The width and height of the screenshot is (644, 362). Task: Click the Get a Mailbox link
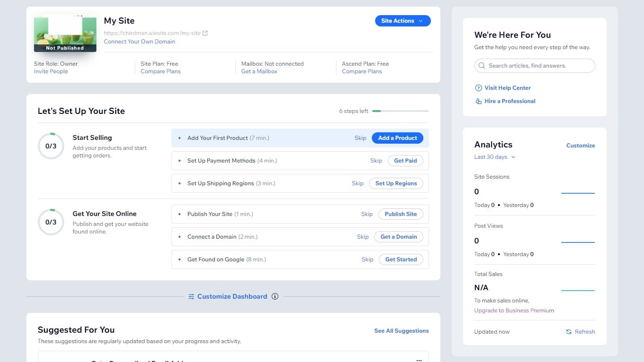(x=259, y=71)
